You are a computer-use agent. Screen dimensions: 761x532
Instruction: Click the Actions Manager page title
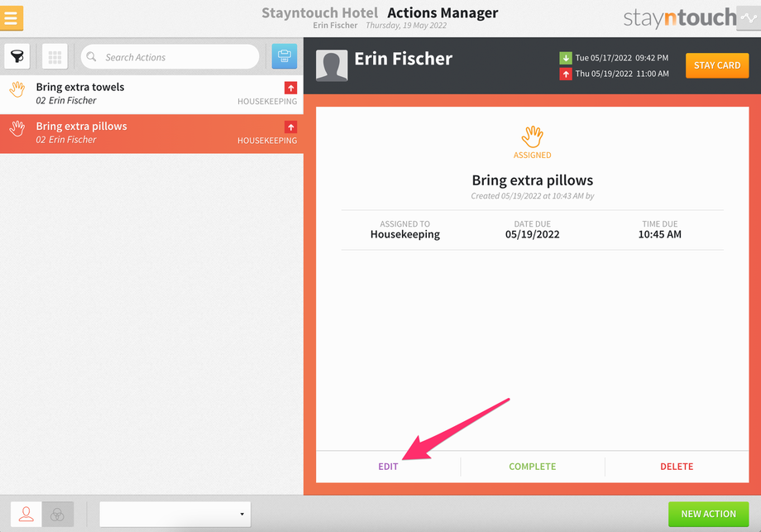(443, 12)
